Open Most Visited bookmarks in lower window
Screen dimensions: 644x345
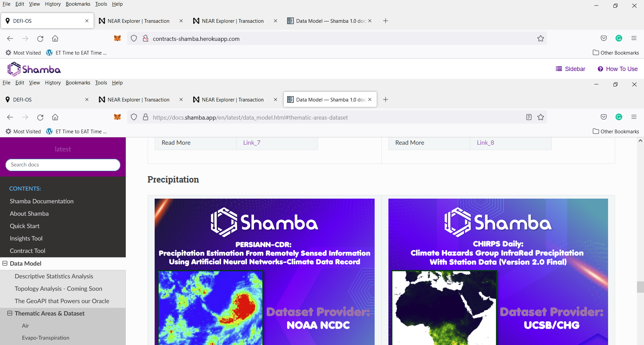[x=23, y=131]
